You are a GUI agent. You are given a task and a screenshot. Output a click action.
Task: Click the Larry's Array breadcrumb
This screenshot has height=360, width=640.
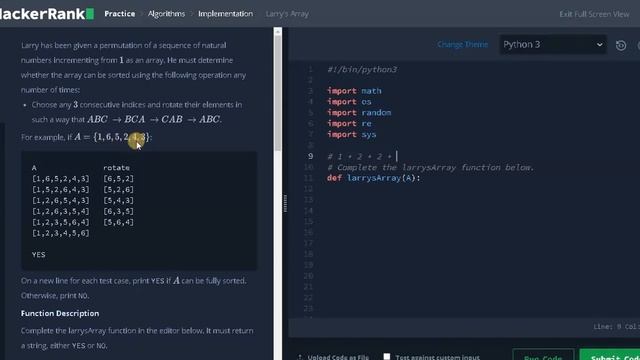[x=287, y=14]
